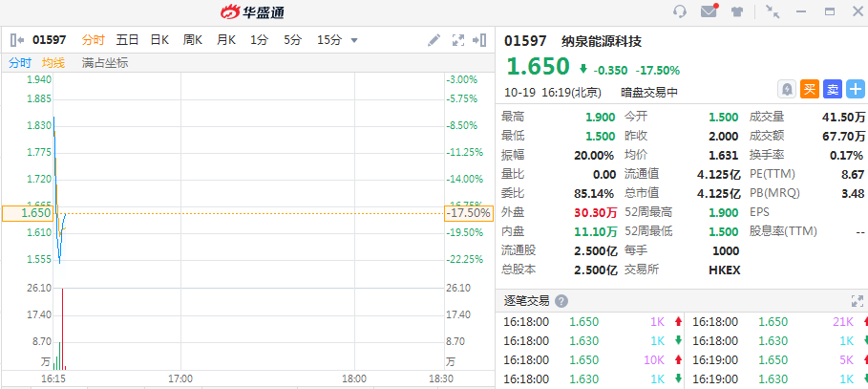Select the pencil drawing tool
This screenshot has width=868, height=389.
[434, 40]
